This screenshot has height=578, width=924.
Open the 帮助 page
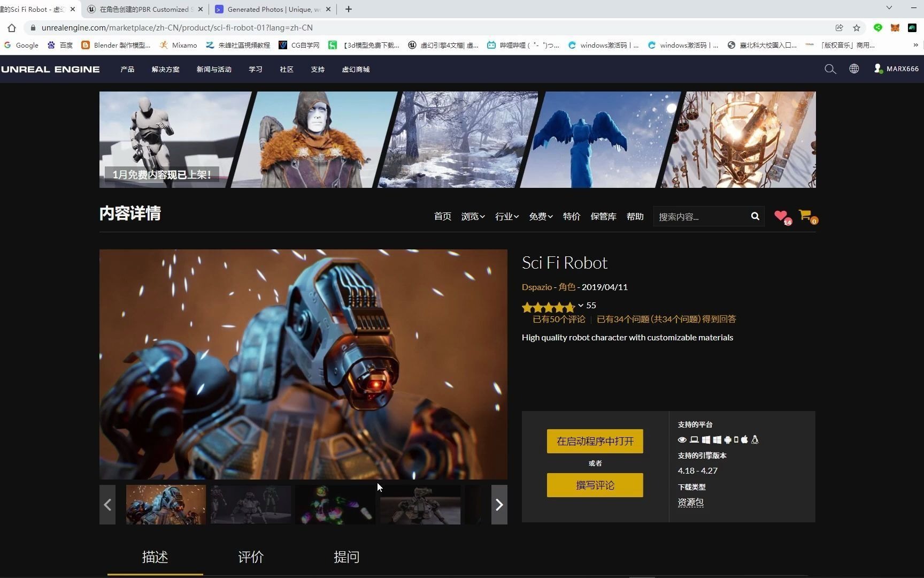635,216
